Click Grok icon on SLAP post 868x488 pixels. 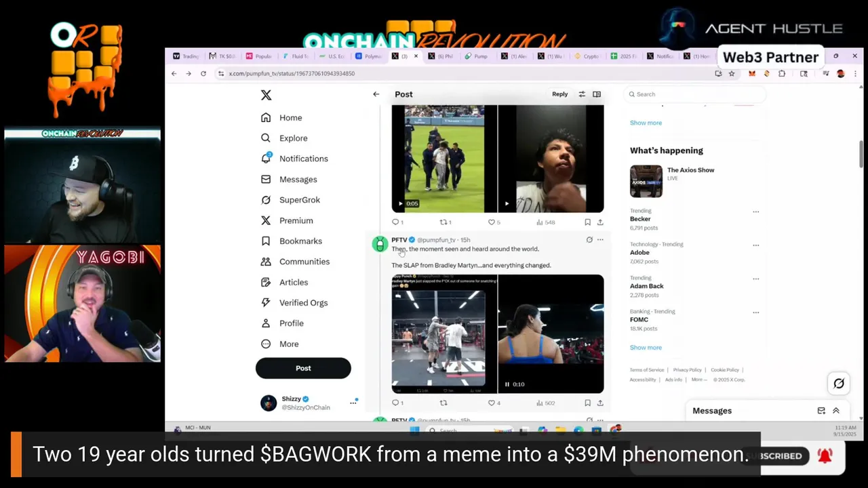pos(589,240)
